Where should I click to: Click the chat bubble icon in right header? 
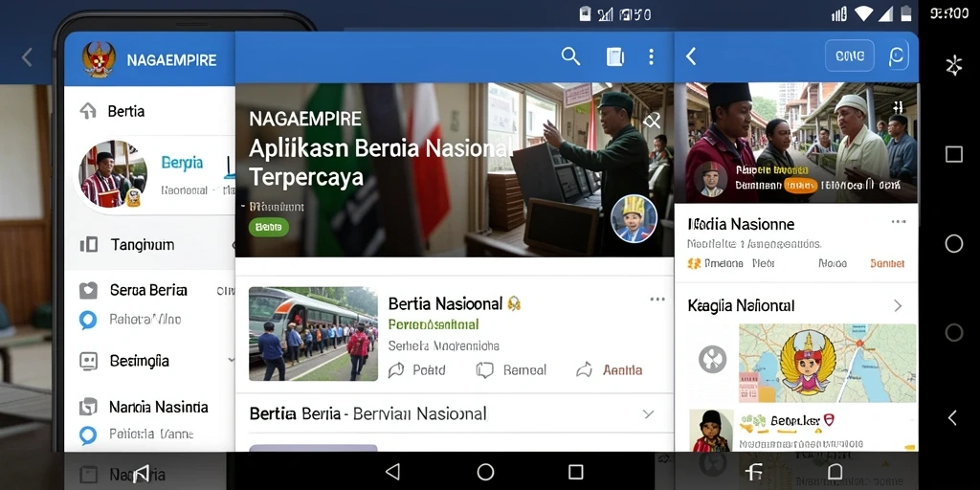click(896, 56)
